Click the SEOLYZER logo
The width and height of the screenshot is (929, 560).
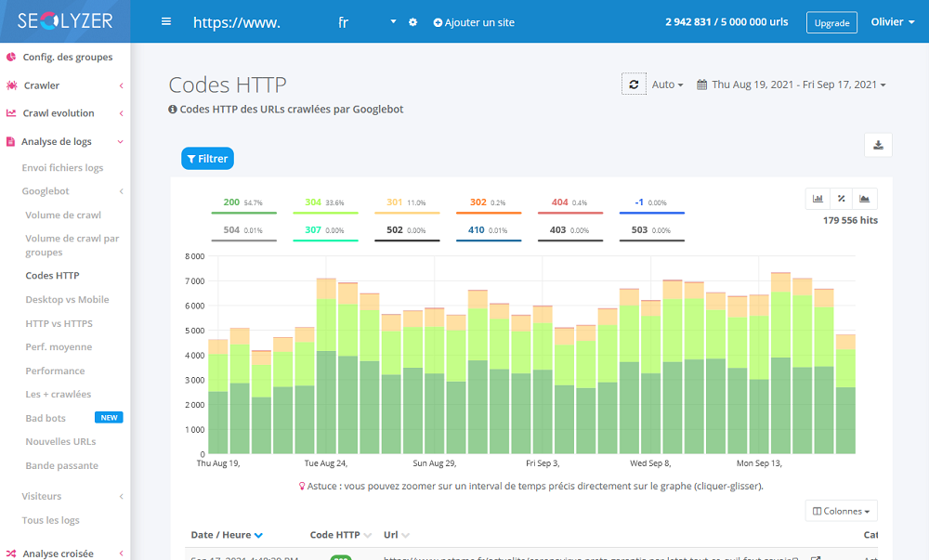(x=65, y=21)
